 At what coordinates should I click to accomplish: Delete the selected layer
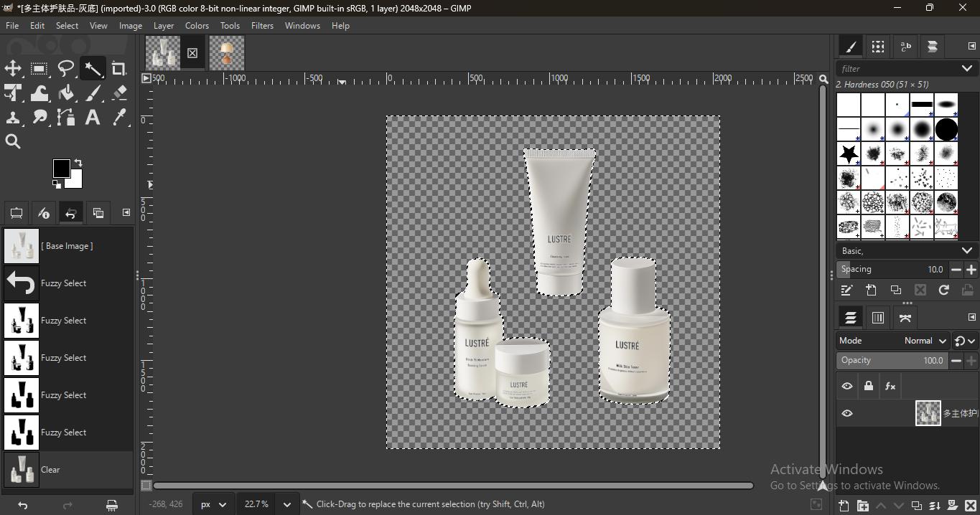click(971, 506)
